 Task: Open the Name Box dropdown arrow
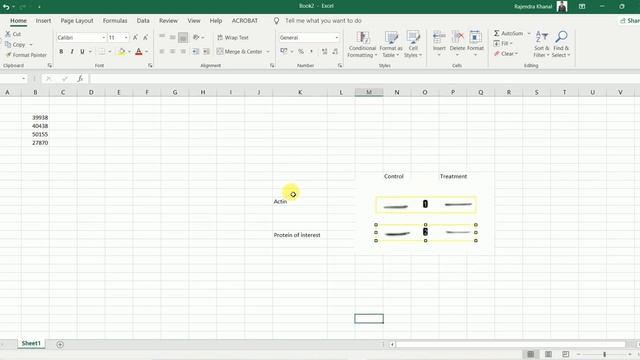pyautogui.click(x=24, y=79)
